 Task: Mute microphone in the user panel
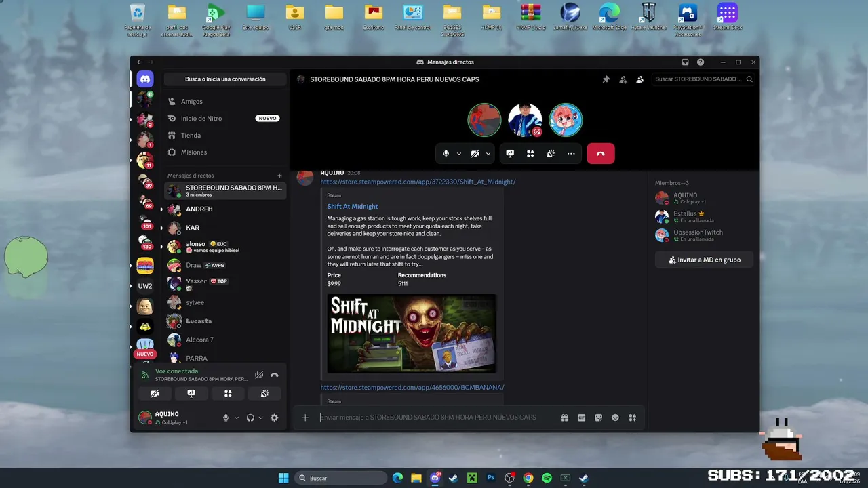click(x=226, y=418)
